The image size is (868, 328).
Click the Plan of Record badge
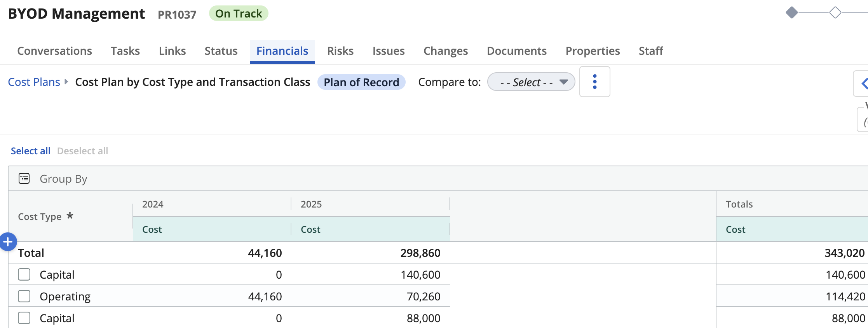[x=361, y=82]
